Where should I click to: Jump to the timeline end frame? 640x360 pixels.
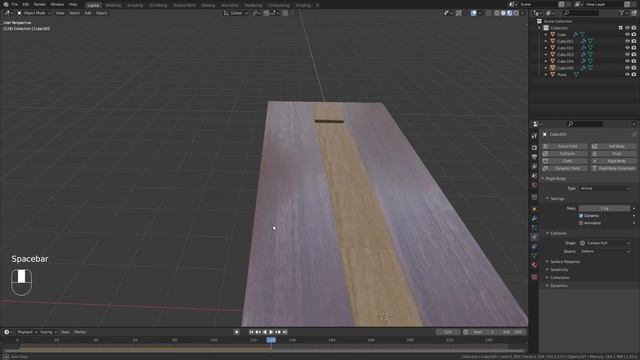click(x=285, y=332)
